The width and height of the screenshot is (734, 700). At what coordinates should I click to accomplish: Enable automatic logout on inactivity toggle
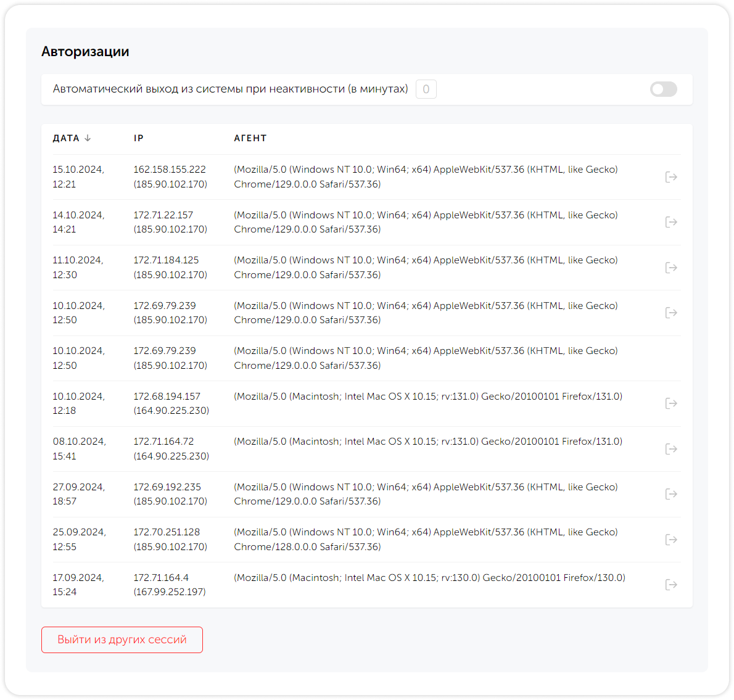click(x=663, y=89)
